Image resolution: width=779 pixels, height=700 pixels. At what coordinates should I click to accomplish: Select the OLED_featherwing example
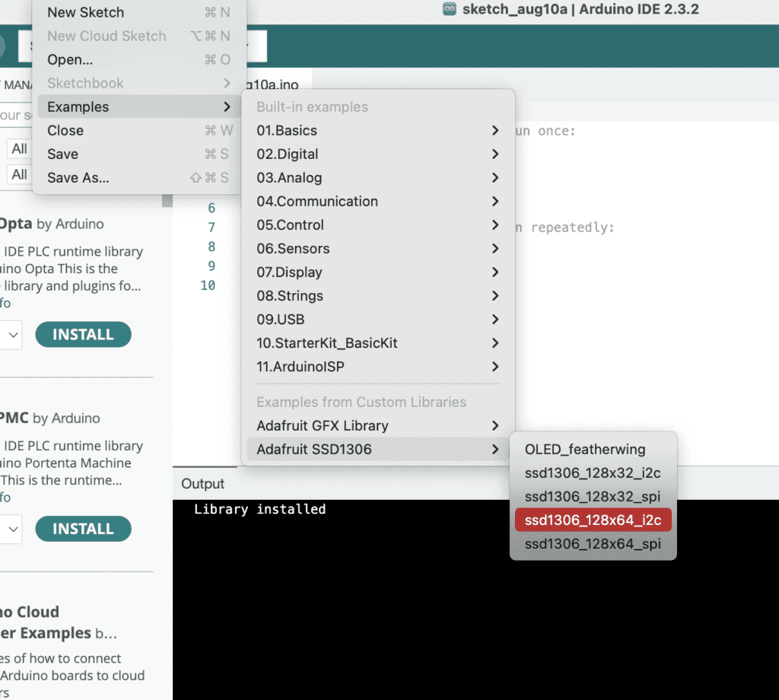point(593,449)
